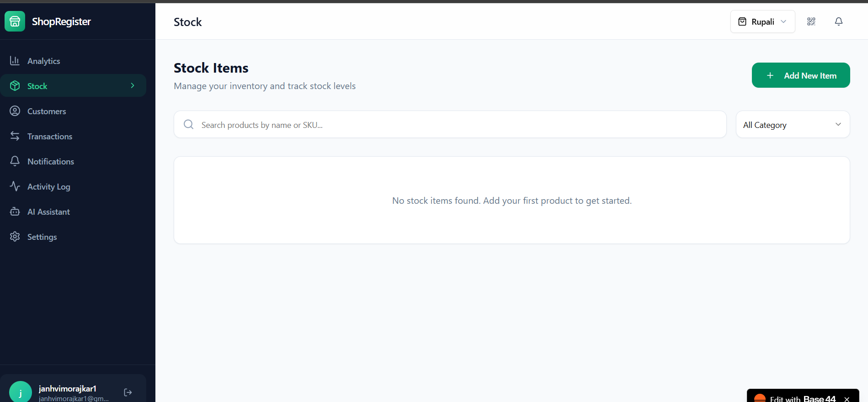Click the Customers person icon

click(x=15, y=111)
